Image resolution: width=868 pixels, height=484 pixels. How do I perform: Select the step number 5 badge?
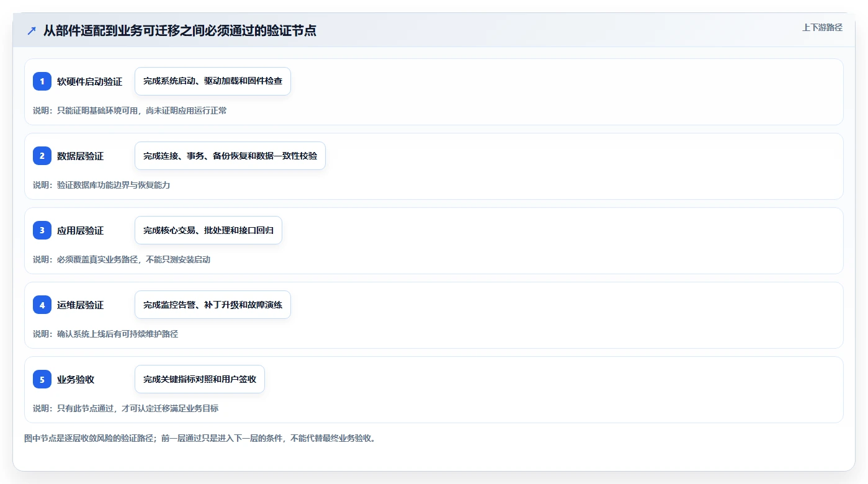pyautogui.click(x=42, y=379)
